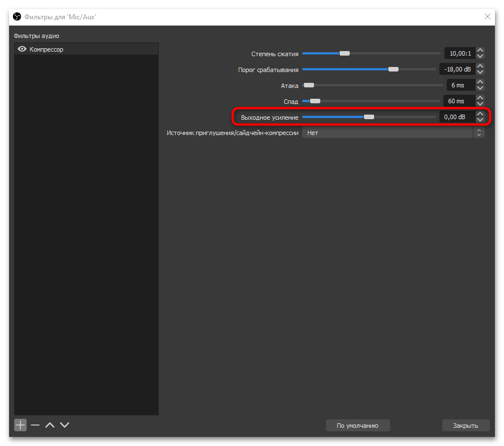Click the 60 ms release field
Screen dimensions: 504x446
coord(459,101)
